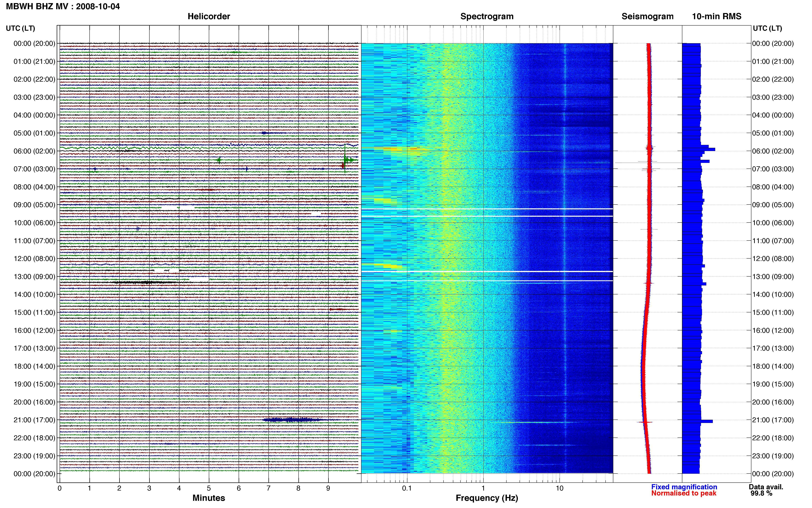Click the 'Spectrogram' panel heading

point(487,16)
